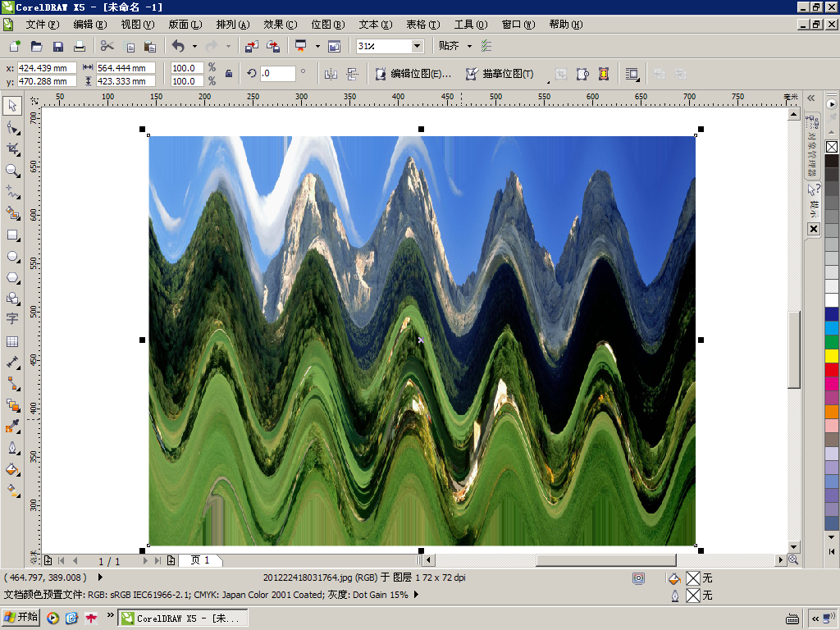The image size is (840, 630).
Task: Choose the no-color X swatch
Action: (x=832, y=147)
